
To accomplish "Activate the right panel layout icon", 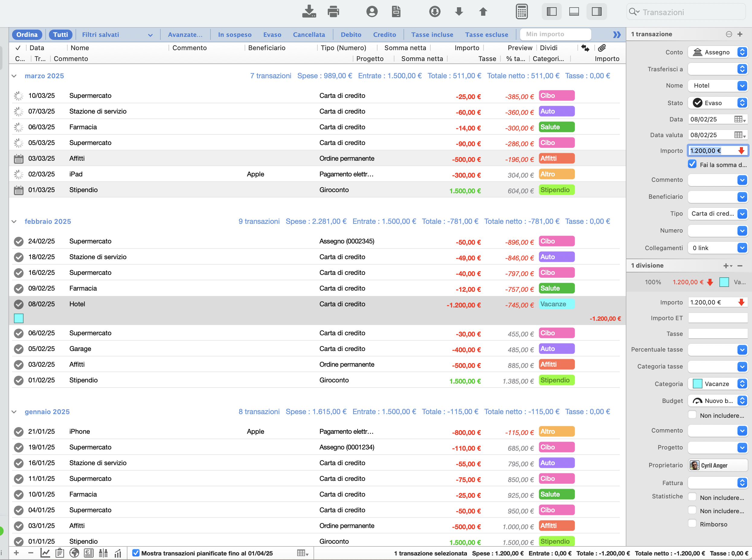I will tap(597, 11).
